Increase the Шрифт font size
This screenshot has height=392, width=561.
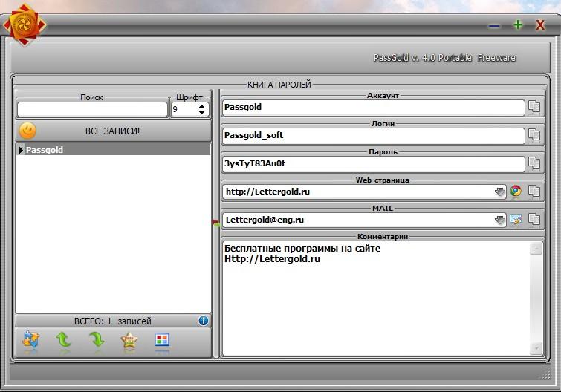[x=202, y=106]
